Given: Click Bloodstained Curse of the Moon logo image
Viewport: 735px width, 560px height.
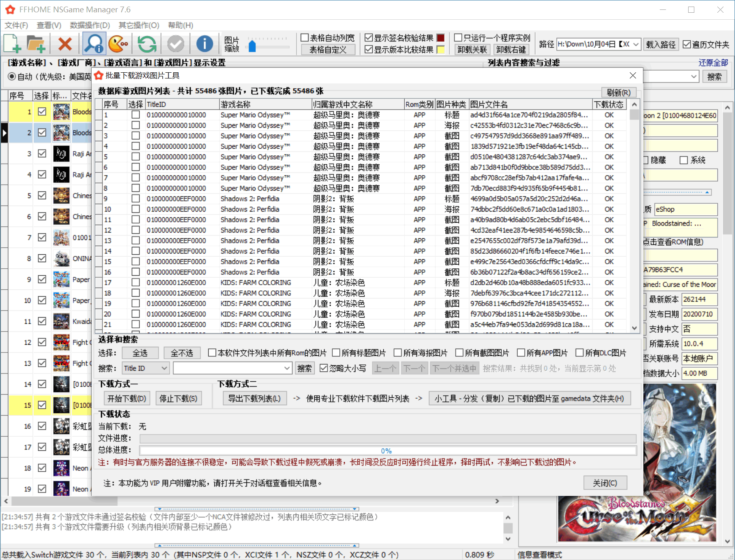Looking at the screenshot, I should [636, 519].
